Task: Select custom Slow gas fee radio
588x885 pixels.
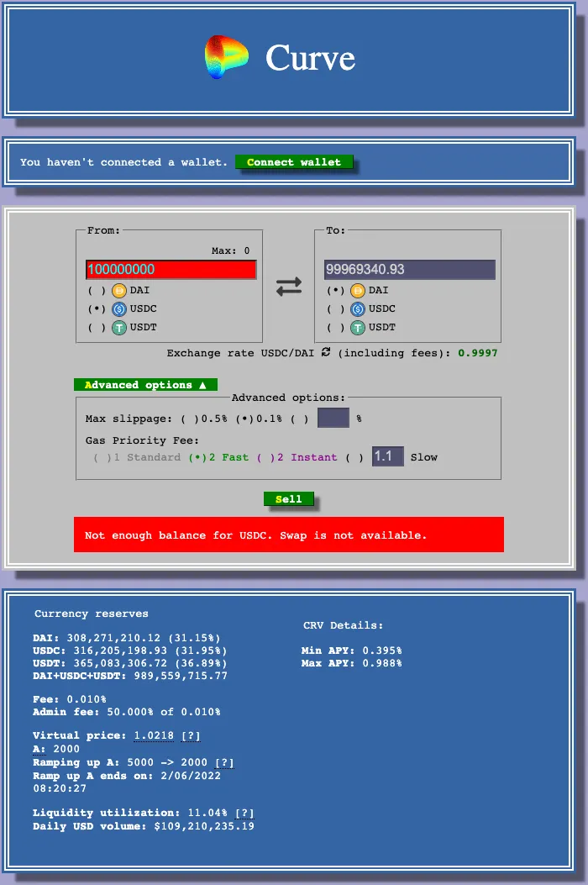Action: coord(355,457)
